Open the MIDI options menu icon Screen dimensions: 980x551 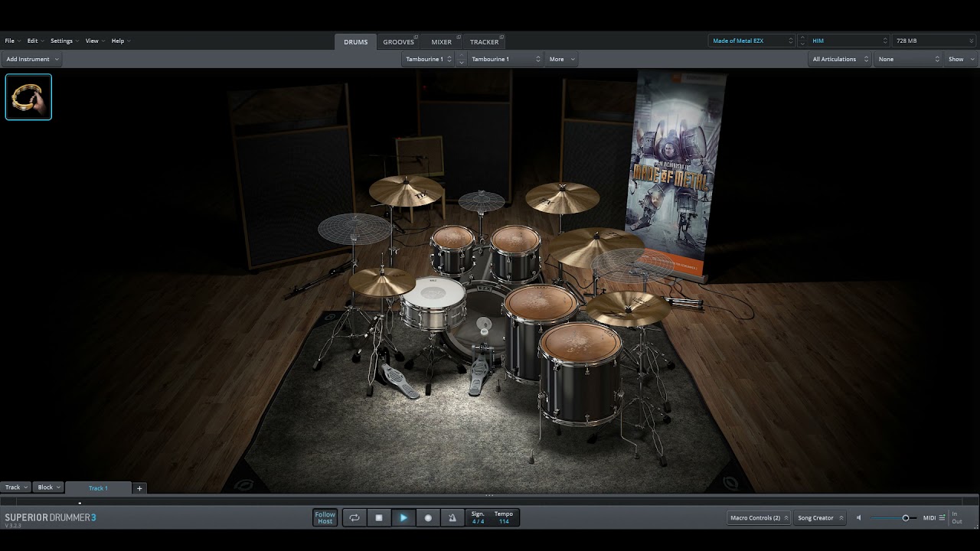pyautogui.click(x=942, y=518)
